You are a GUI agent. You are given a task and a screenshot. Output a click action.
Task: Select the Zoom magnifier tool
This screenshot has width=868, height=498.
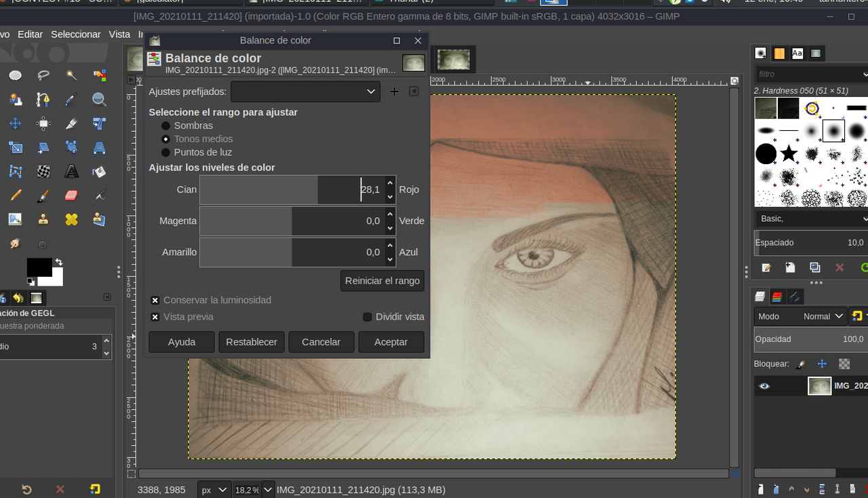tap(100, 100)
